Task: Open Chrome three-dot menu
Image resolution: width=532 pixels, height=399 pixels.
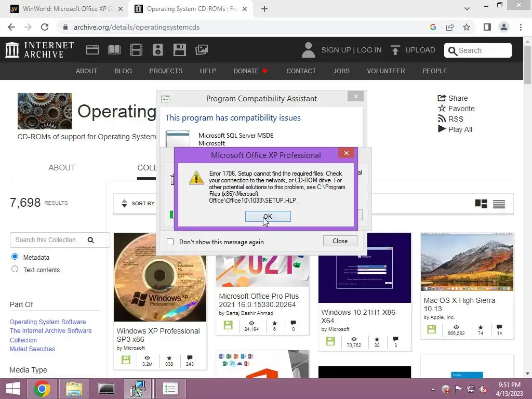Action: [x=521, y=27]
